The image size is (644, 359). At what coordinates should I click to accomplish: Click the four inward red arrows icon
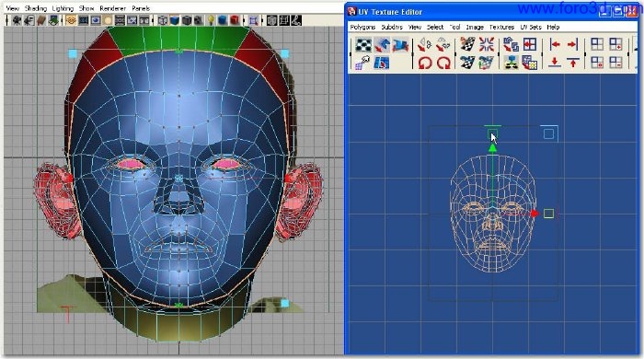pyautogui.click(x=487, y=44)
